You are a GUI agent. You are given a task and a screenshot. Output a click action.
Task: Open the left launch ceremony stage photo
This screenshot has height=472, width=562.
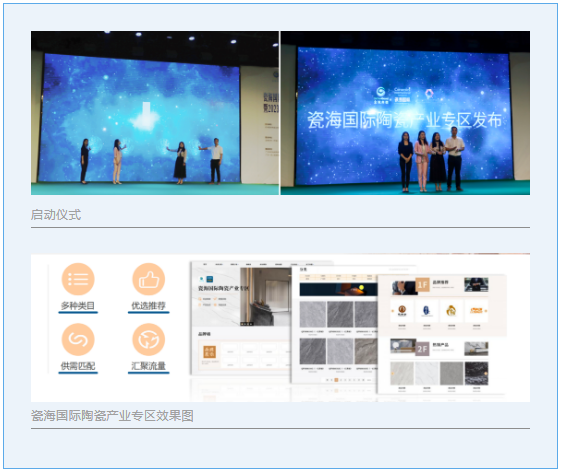[x=155, y=113]
